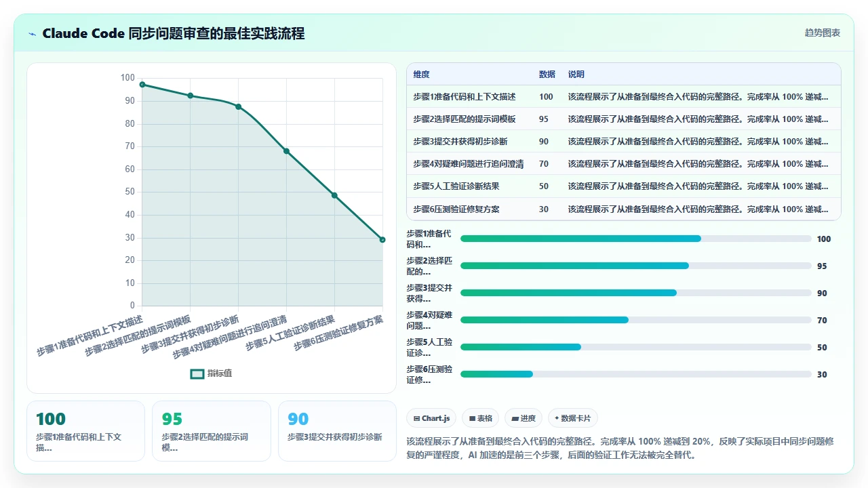The width and height of the screenshot is (868, 488).
Task: Open the stat card showing 95
Action: [x=212, y=431]
